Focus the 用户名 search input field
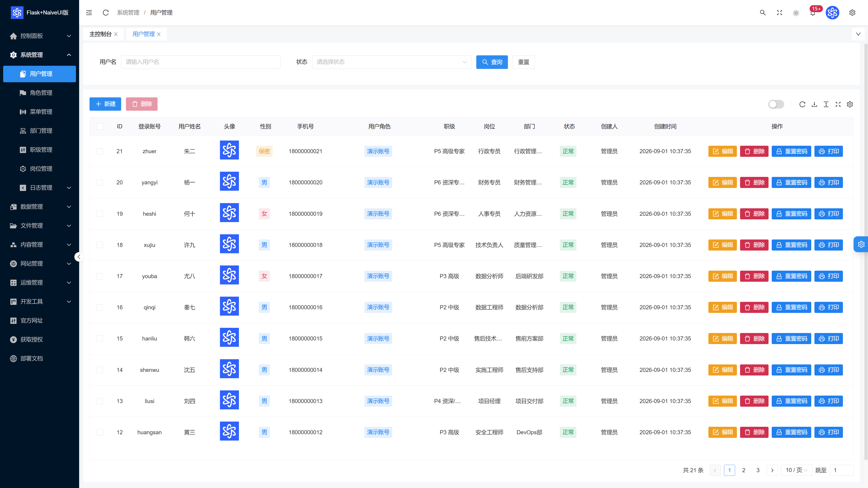Screen dimensions: 868x488 200,62
